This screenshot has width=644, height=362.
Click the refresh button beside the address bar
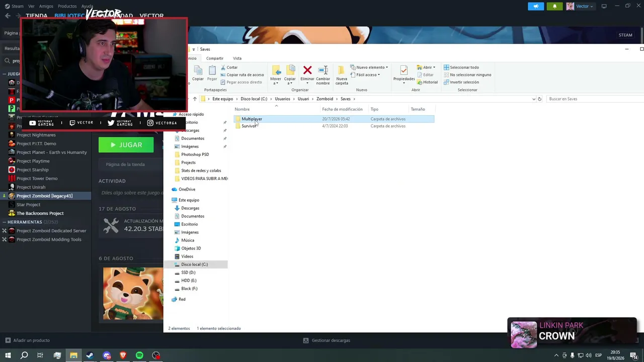click(x=540, y=99)
